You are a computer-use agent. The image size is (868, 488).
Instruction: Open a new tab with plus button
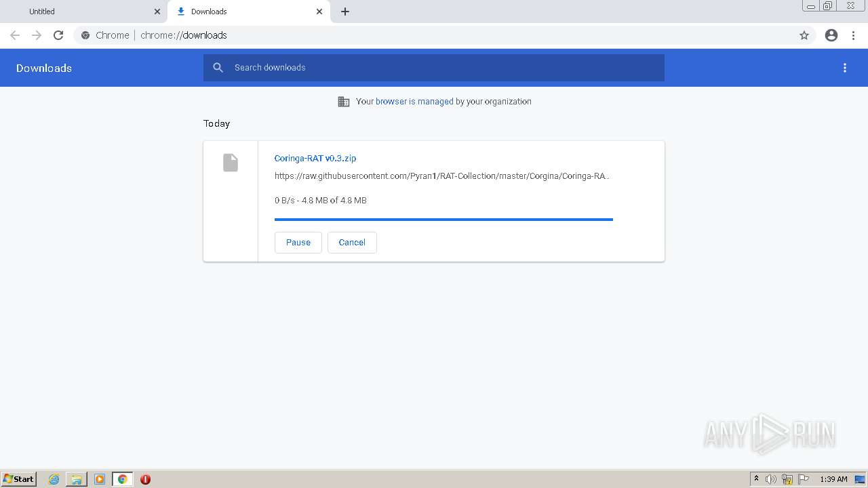[x=345, y=12]
